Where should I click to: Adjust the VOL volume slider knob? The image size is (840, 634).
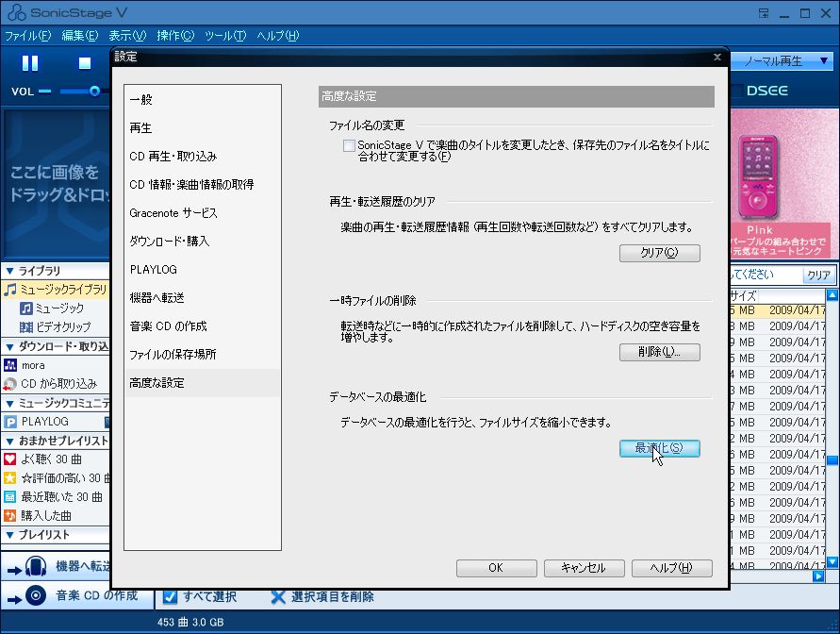pos(94,91)
